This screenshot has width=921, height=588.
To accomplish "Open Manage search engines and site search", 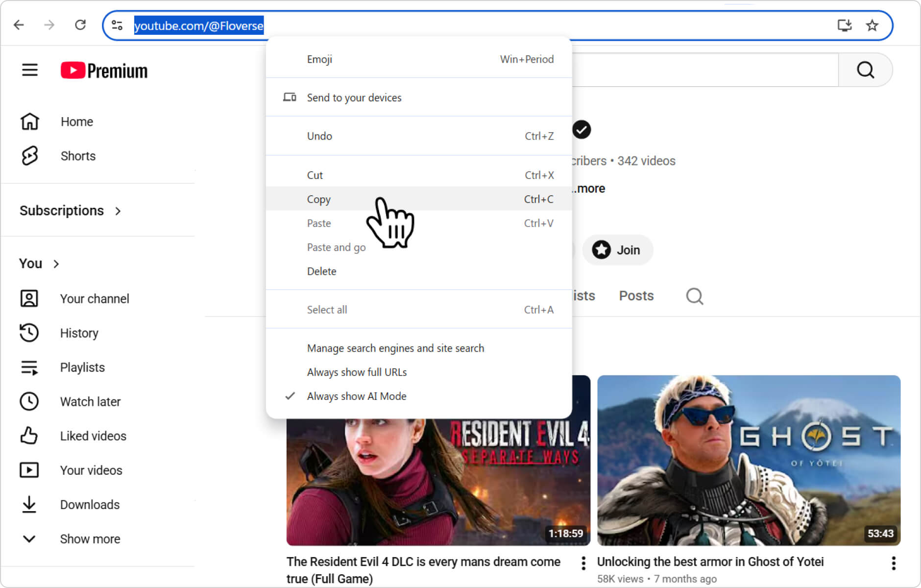I will [x=419, y=348].
